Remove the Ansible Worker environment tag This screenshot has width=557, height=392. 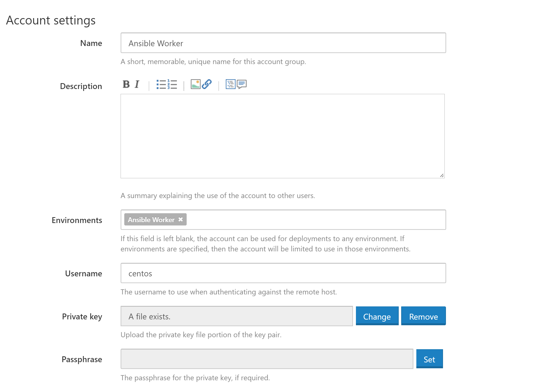coord(181,219)
